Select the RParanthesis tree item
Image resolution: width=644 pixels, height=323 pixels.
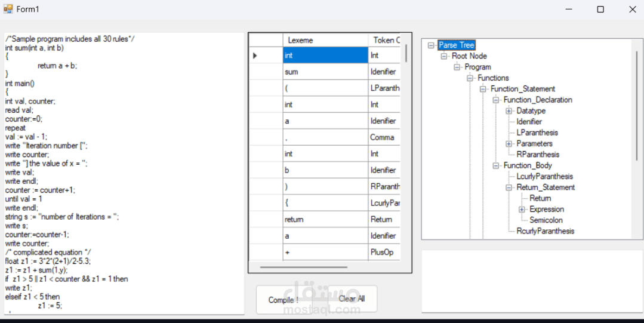[538, 155]
